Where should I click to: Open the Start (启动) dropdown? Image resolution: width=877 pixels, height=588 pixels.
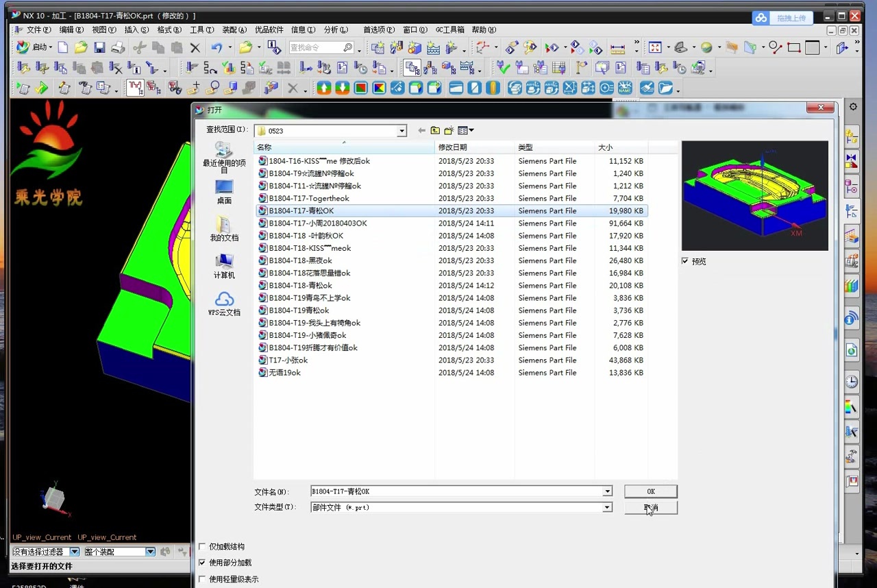(x=34, y=47)
